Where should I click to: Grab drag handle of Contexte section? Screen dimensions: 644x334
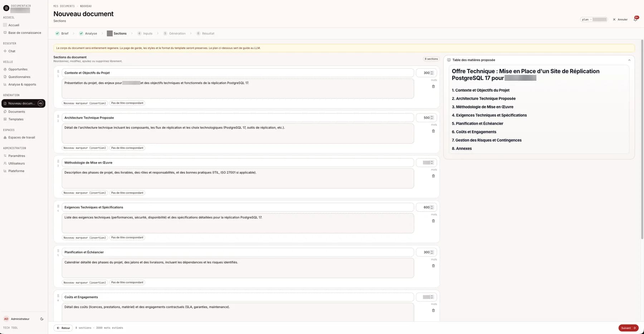[58, 72]
